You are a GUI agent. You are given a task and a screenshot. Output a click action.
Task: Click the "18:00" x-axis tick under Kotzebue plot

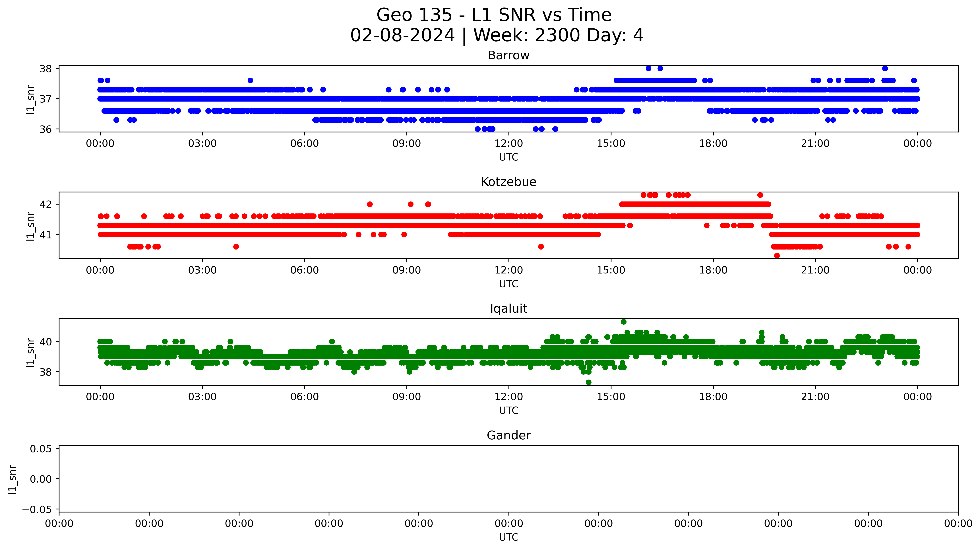pyautogui.click(x=713, y=270)
